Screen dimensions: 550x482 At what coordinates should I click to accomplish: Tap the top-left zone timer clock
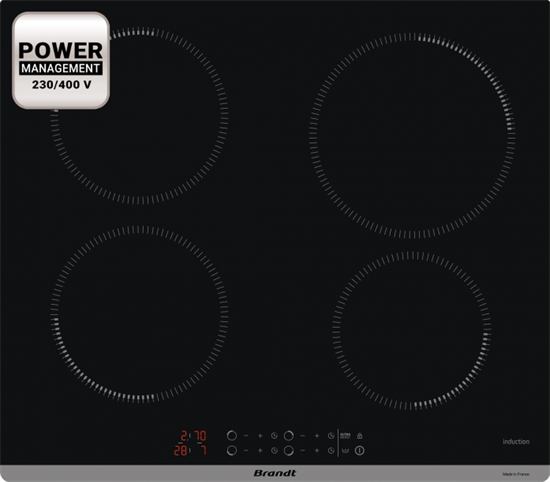274,436
